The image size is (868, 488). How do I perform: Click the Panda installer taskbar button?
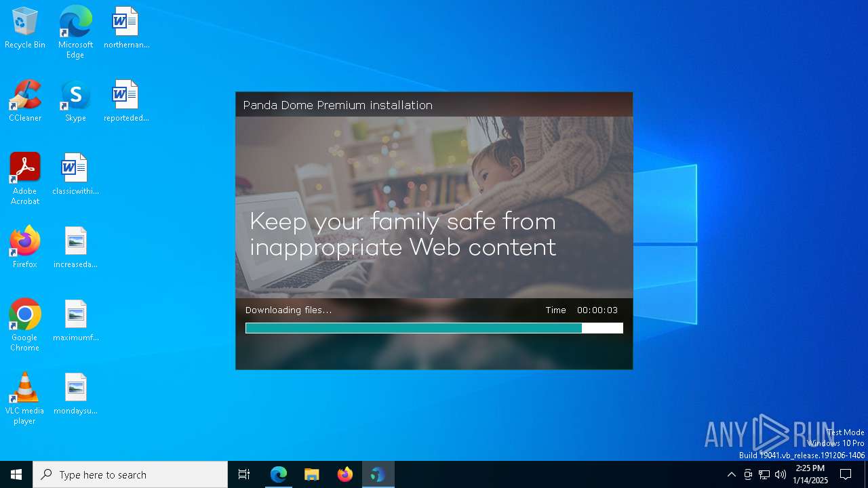pyautogui.click(x=378, y=474)
